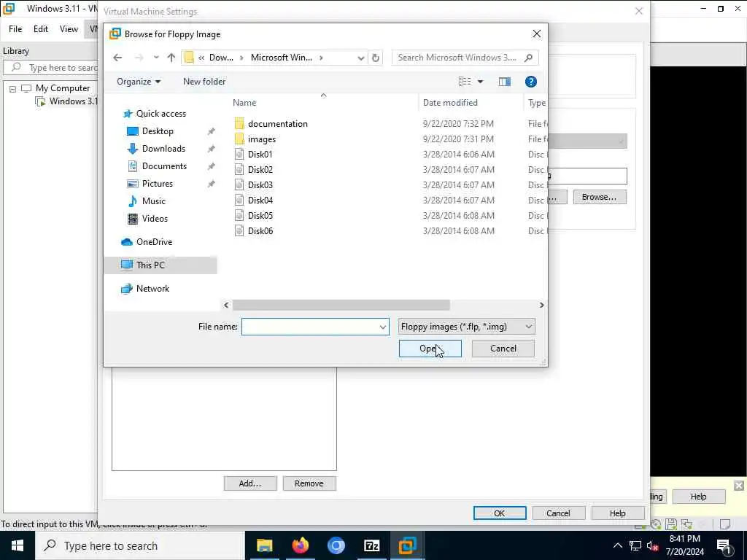Cancel the Browse for Floppy Image dialog
Image resolution: width=747 pixels, height=560 pixels.
(503, 349)
